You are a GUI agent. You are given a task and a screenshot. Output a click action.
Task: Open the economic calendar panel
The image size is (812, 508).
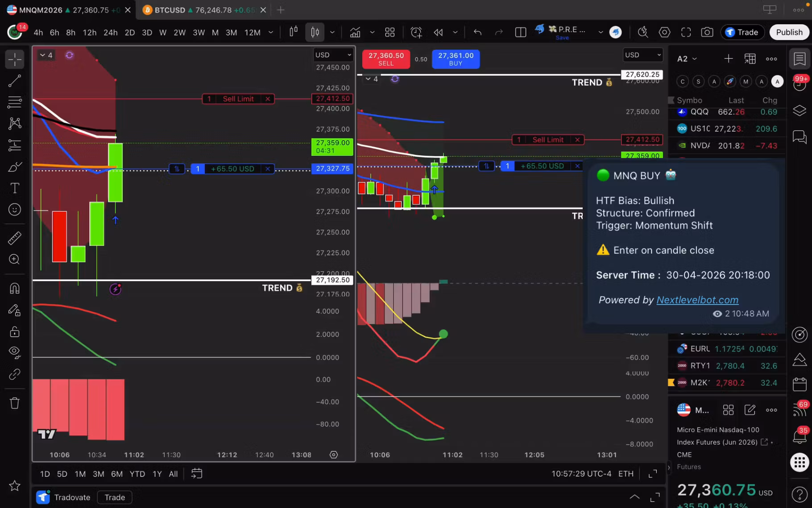click(800, 384)
